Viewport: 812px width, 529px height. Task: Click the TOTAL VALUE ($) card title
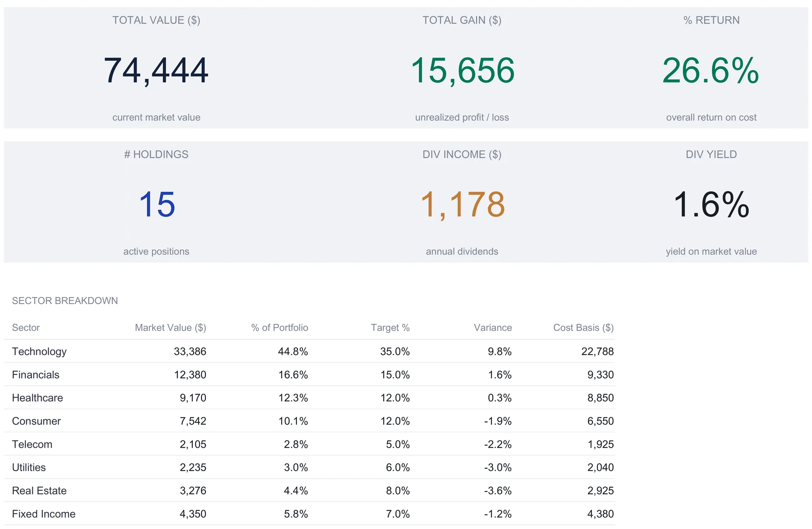pos(156,20)
